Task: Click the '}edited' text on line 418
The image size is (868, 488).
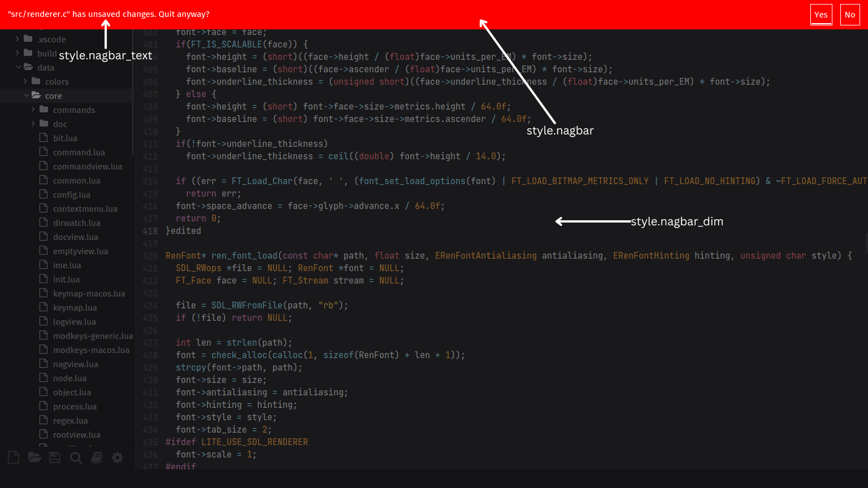Action: point(183,230)
